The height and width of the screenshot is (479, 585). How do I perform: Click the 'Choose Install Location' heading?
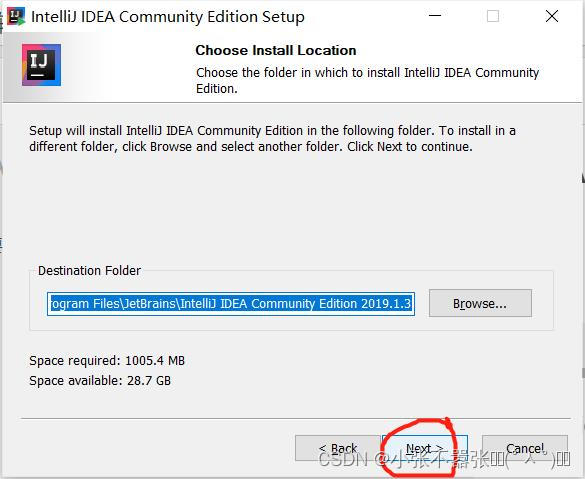pyautogui.click(x=276, y=50)
